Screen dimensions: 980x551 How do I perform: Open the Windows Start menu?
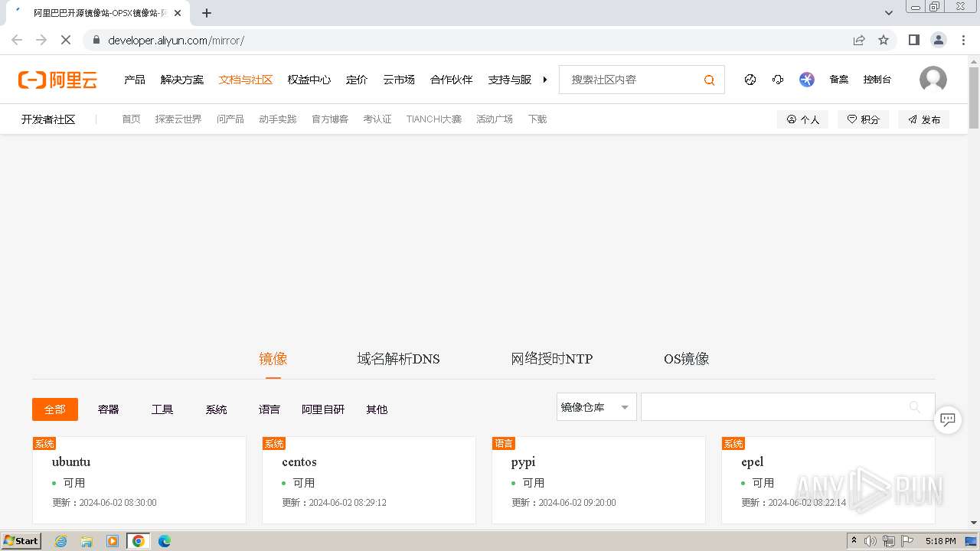point(21,541)
